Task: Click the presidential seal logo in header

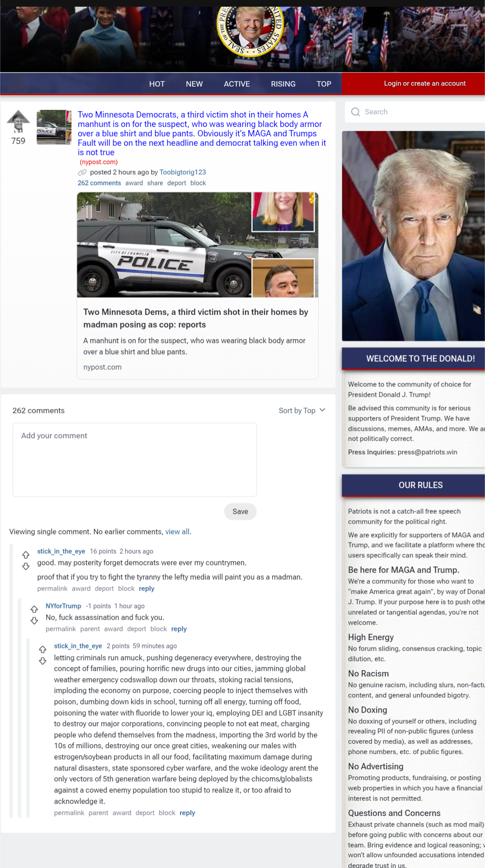Action: pos(250,31)
